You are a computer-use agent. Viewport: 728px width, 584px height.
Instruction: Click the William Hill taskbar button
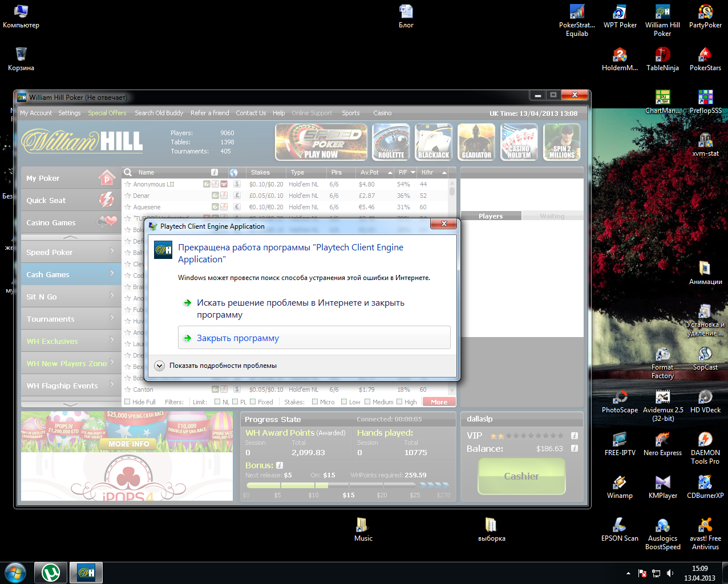pyautogui.click(x=86, y=573)
